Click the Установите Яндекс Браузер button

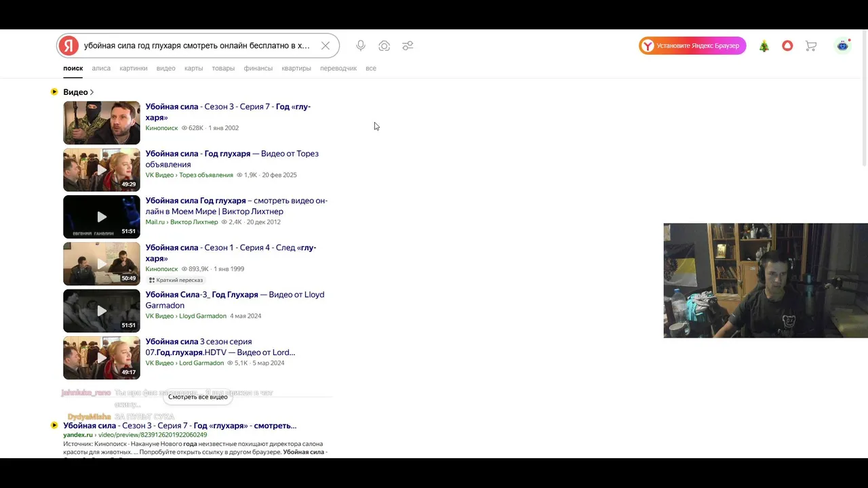tap(692, 45)
